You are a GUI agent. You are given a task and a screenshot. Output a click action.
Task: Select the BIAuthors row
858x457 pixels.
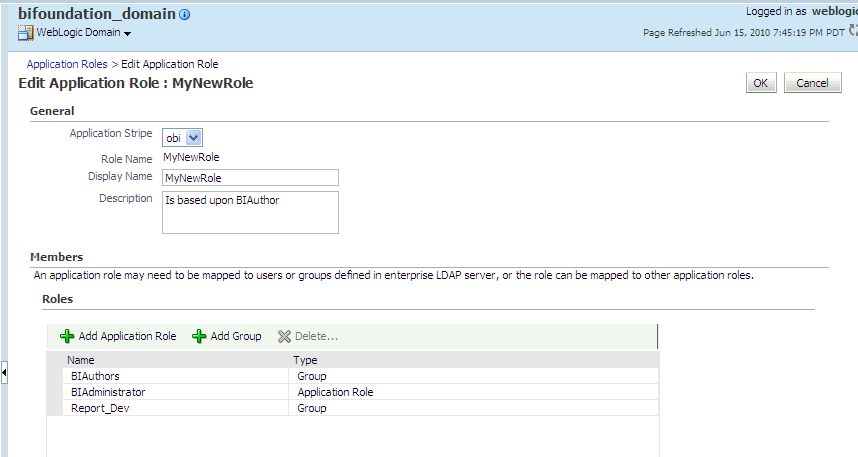pyautogui.click(x=353, y=376)
